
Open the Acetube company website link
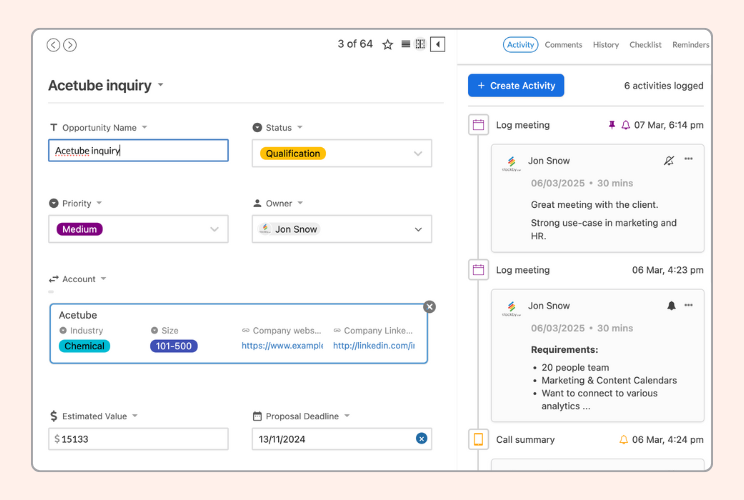(282, 346)
